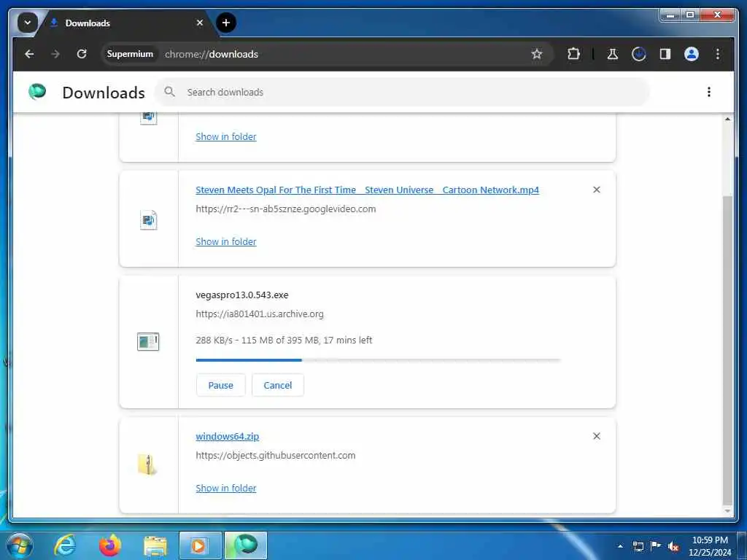Viewport: 747px width, 560px height.
Task: Go back with the back arrow
Action: (29, 54)
